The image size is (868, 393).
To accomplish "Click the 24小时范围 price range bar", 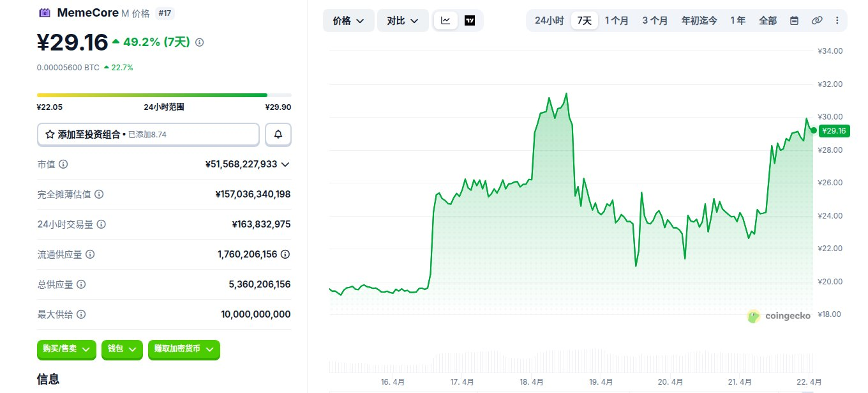I will [164, 95].
